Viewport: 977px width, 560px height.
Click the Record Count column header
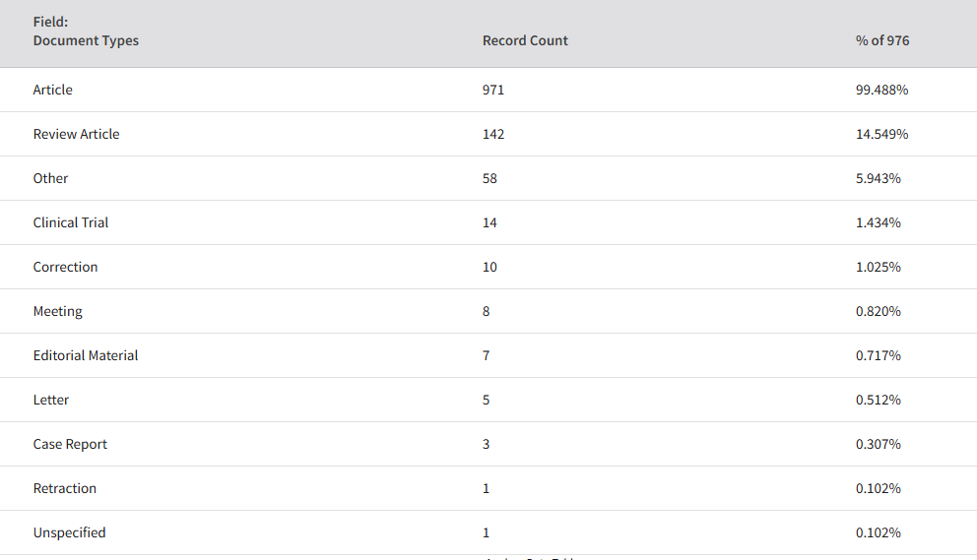click(525, 40)
